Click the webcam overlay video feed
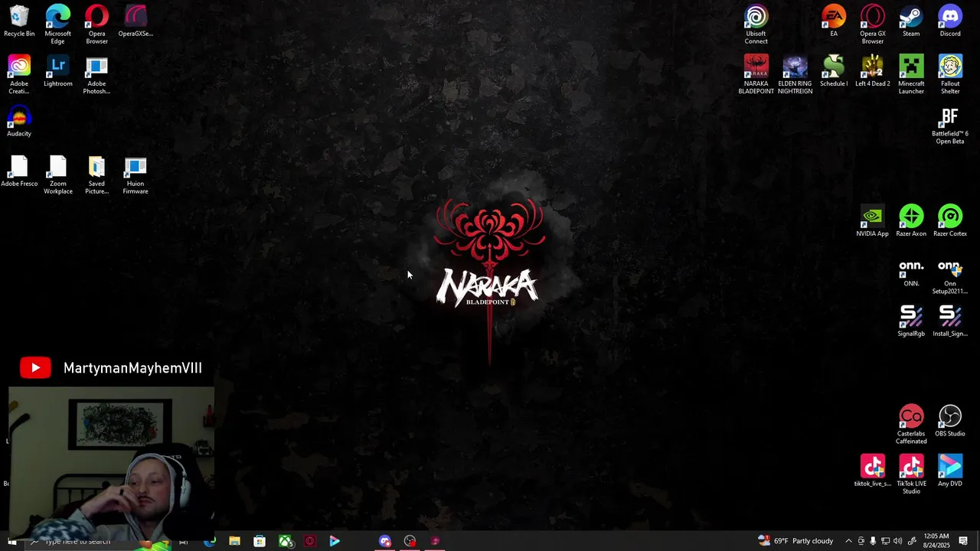Screen dimensions: 980x551 point(112,463)
